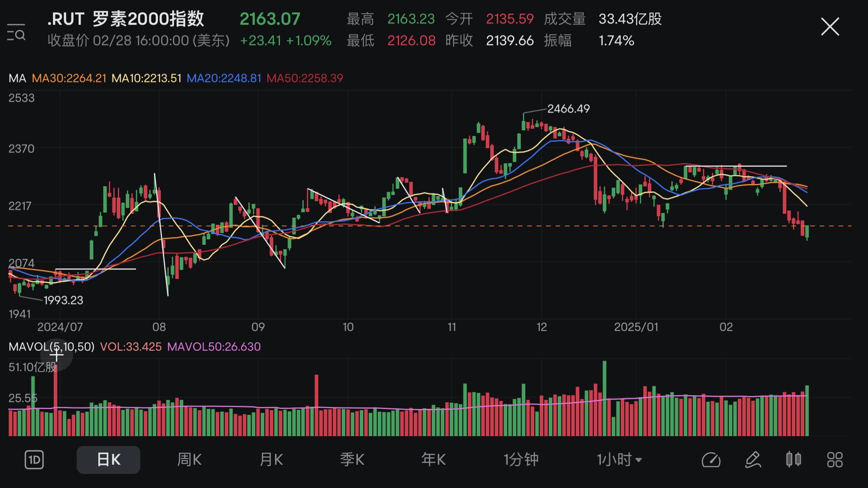This screenshot has width=868, height=488.
Task: Click the 1993.23 low price annotation
Action: [x=63, y=300]
